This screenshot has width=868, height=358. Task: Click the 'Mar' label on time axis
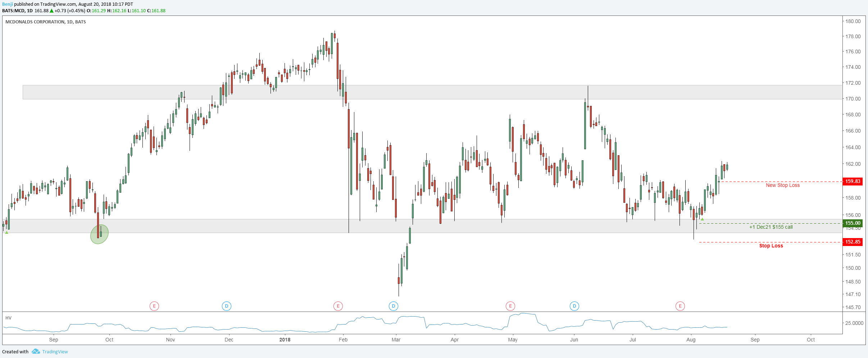click(396, 340)
